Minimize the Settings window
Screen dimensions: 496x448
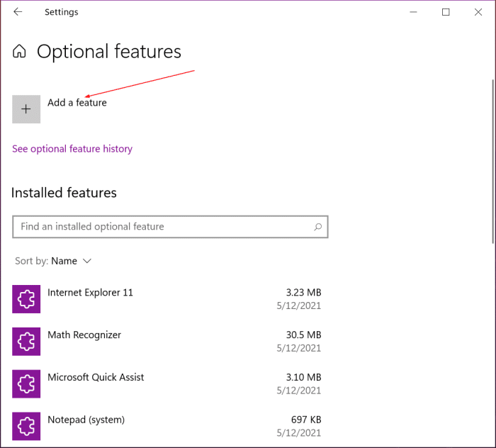pyautogui.click(x=413, y=12)
